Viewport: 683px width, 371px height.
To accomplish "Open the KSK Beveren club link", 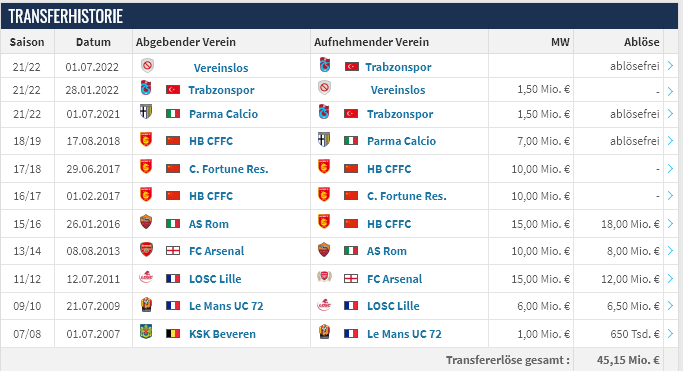I will pyautogui.click(x=222, y=334).
